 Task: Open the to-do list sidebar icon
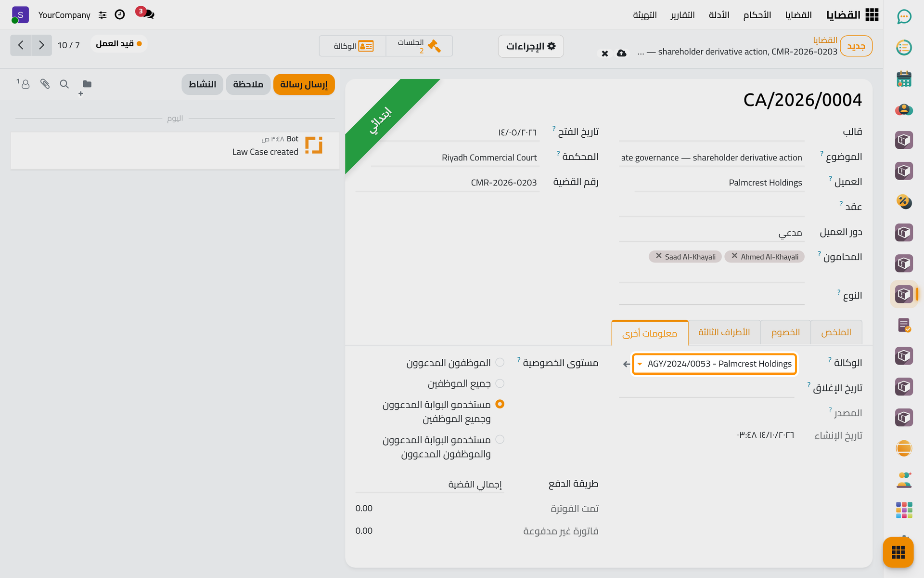(x=904, y=48)
